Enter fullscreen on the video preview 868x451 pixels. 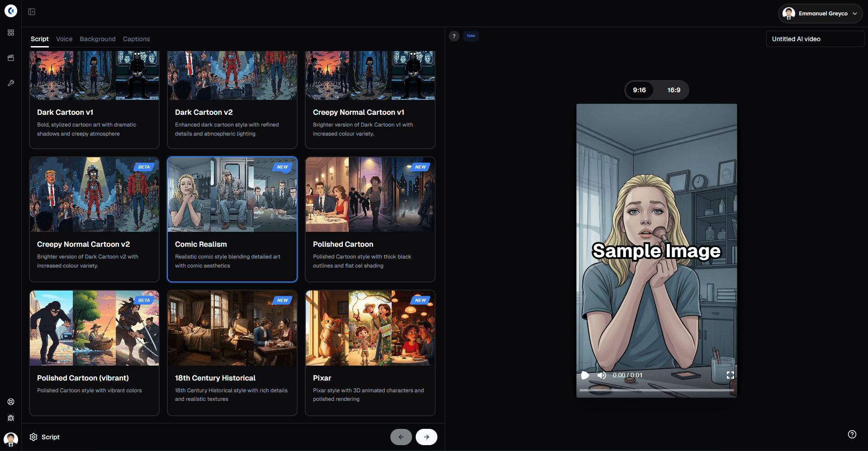pyautogui.click(x=730, y=375)
